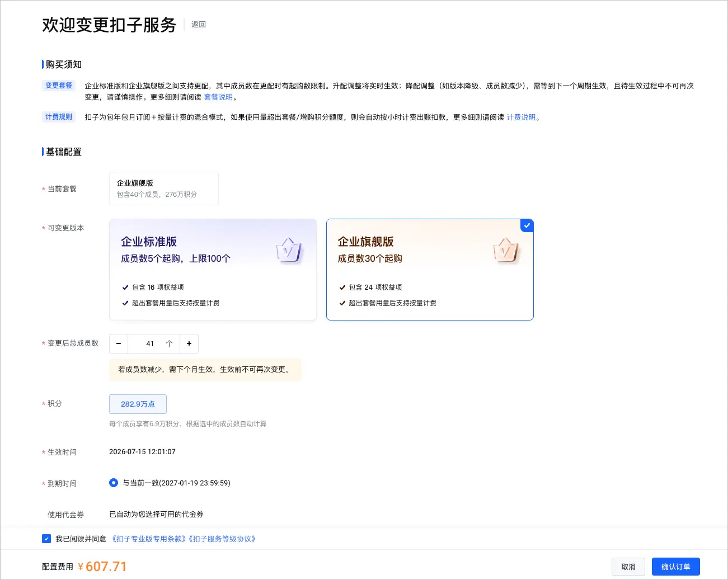Viewport: 728px width, 580px height.
Task: Decrease member count with minus button
Action: 119,343
